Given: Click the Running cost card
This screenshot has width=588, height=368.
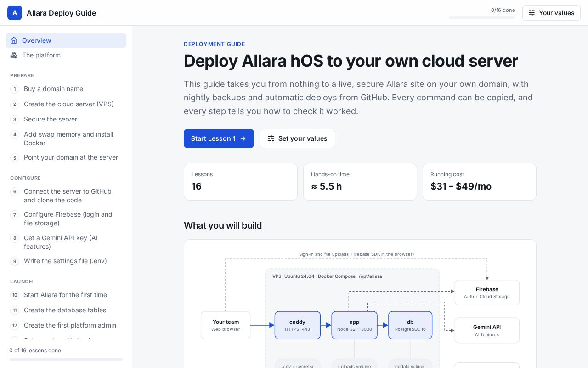Looking at the screenshot, I should [480, 182].
